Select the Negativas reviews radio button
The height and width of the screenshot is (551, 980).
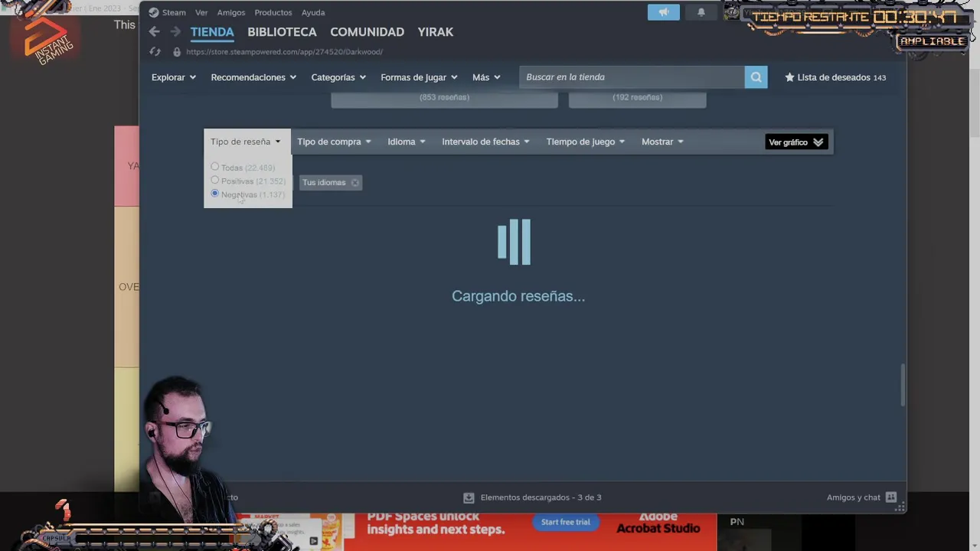[215, 194]
